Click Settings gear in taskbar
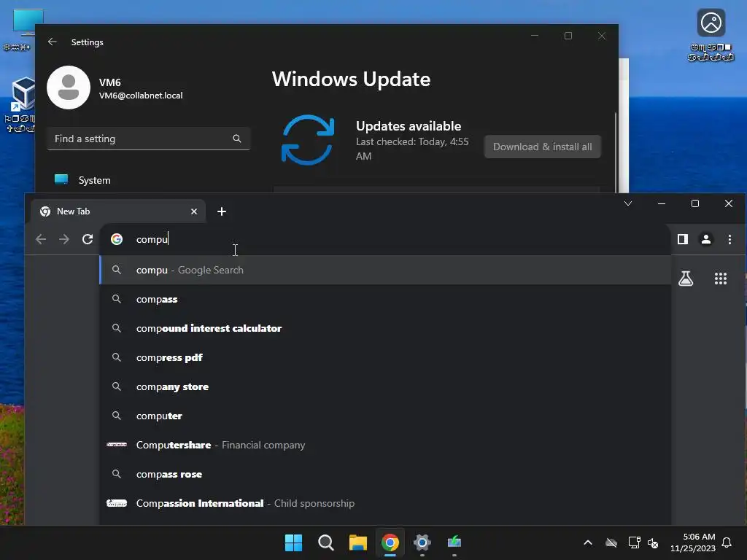 click(422, 542)
